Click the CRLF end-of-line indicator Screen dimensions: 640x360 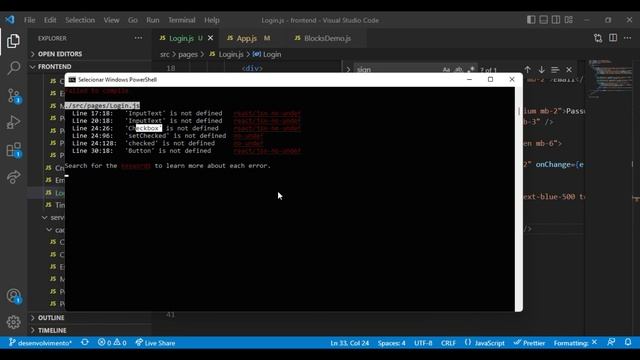point(448,343)
